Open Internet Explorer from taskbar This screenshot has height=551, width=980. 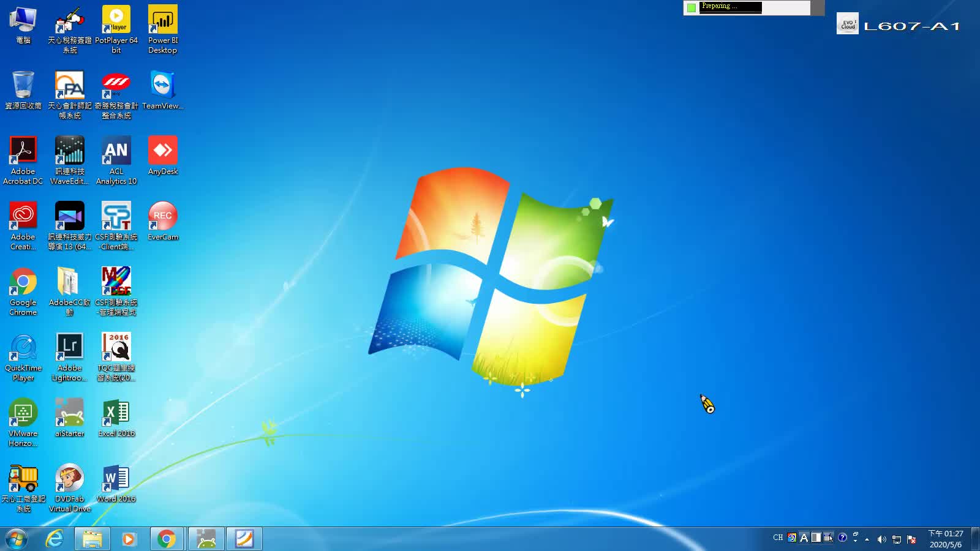pos(55,539)
